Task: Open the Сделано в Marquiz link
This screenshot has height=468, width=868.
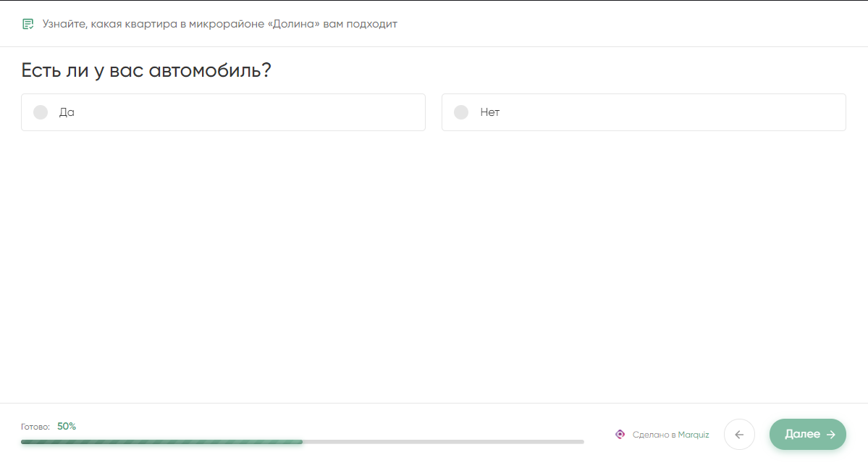Action: 662,435
